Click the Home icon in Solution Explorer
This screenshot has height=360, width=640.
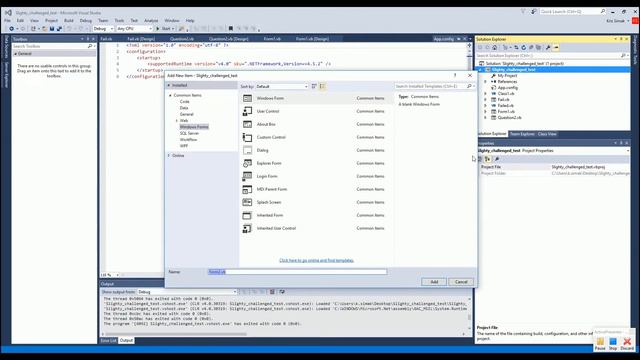pos(494,48)
